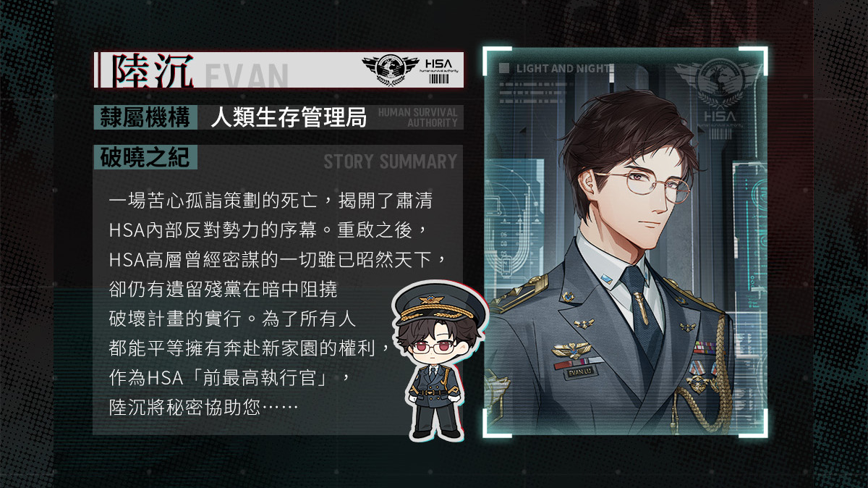Click the faded HSA emblem in portrait corner
Image resolution: width=868 pixels, height=488 pixels.
(719, 91)
